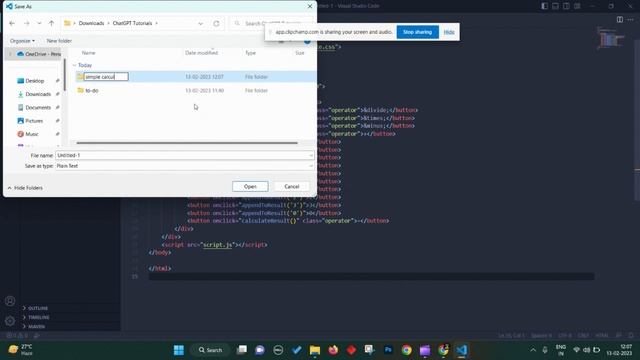Screen dimensions: 640x360
Task: Click the folder rename text box
Action: pyautogui.click(x=106, y=77)
